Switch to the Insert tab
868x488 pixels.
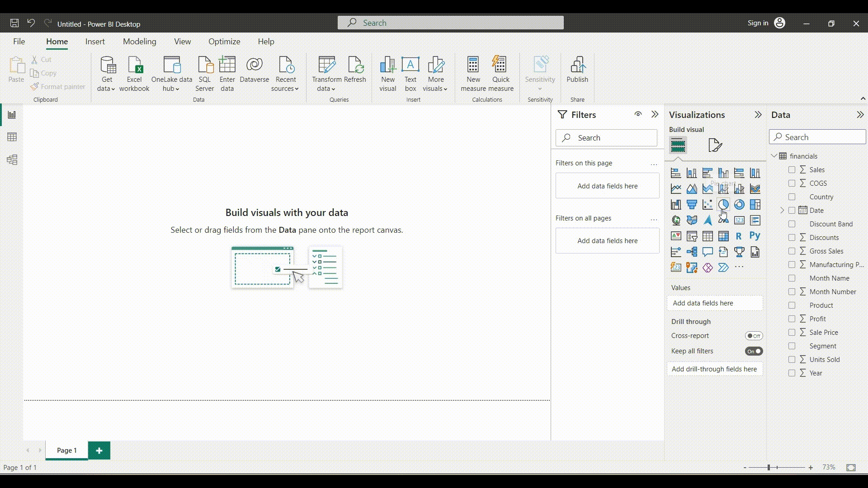pos(95,42)
